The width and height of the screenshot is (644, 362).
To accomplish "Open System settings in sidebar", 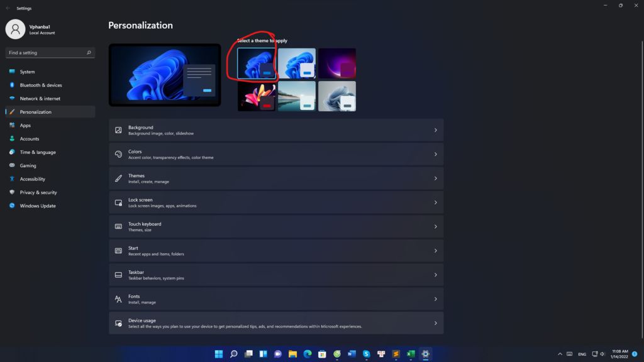I will [x=50, y=72].
